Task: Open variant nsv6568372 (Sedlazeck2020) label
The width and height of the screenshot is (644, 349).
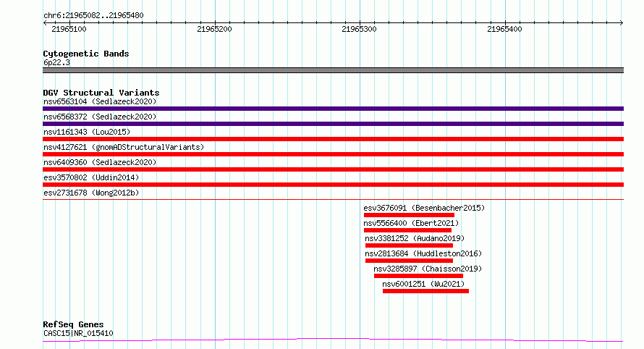Action: point(100,117)
